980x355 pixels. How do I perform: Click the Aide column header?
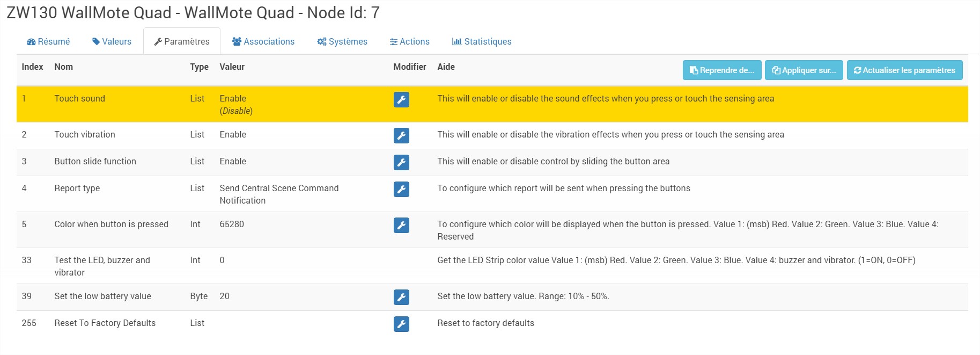click(446, 67)
